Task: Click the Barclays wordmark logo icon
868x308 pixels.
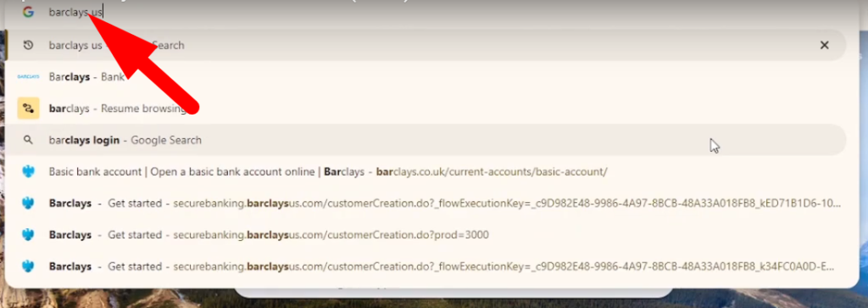Action: pyautogui.click(x=28, y=77)
